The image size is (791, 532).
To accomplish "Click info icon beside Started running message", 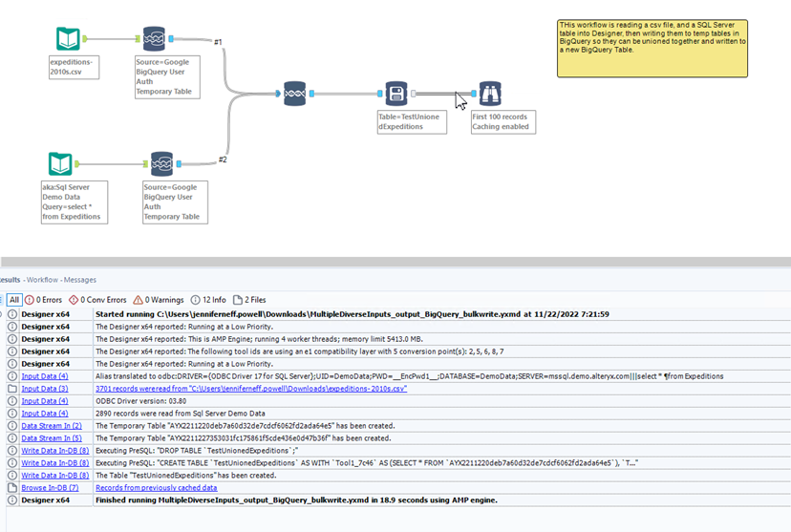I will tap(12, 314).
